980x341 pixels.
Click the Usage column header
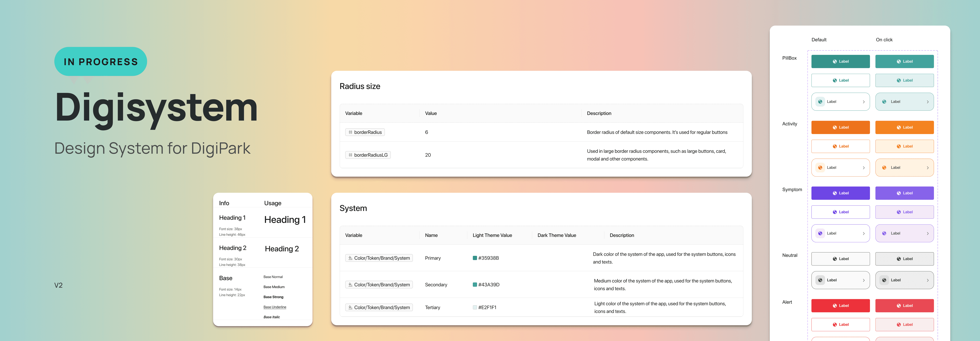[273, 203]
